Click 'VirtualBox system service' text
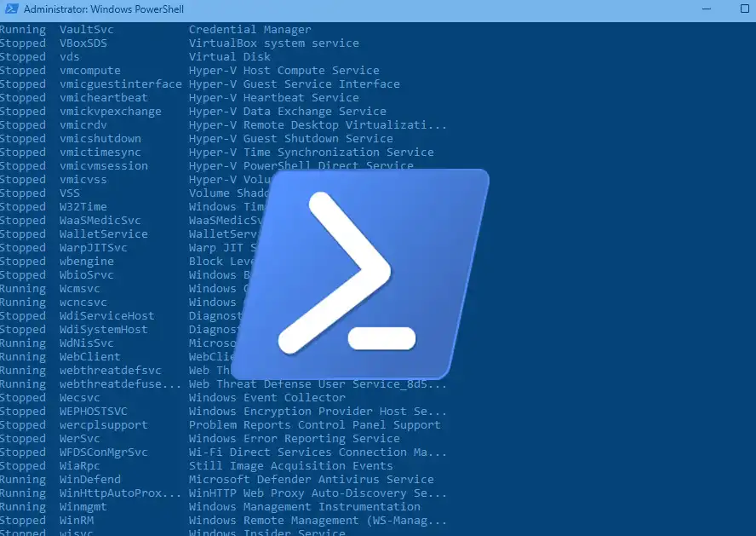Viewport: 756px width, 536px height. coord(274,43)
